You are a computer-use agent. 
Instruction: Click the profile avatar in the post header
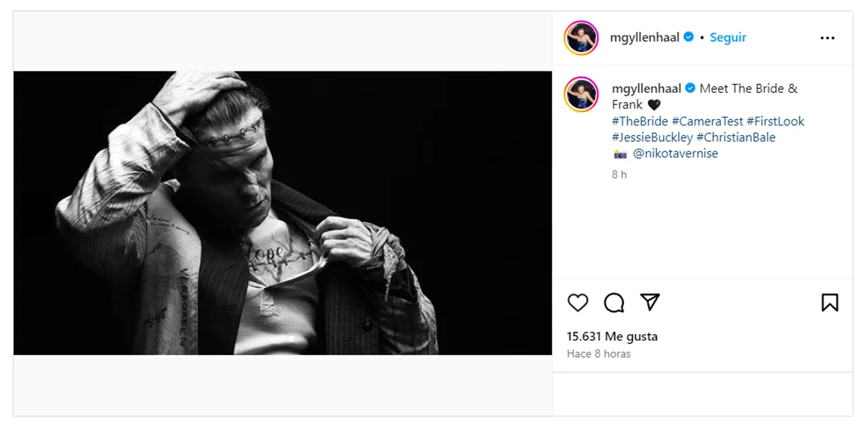tap(581, 38)
